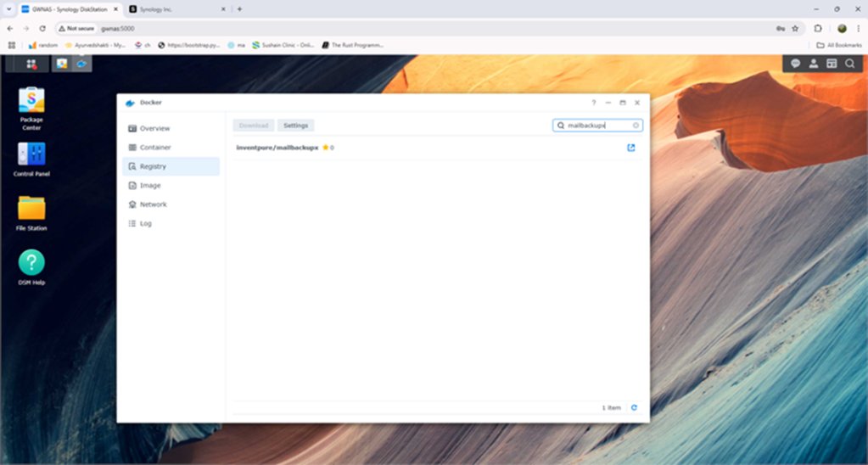Open the DSM widgets panel icon
This screenshot has height=465, width=868.
832,64
